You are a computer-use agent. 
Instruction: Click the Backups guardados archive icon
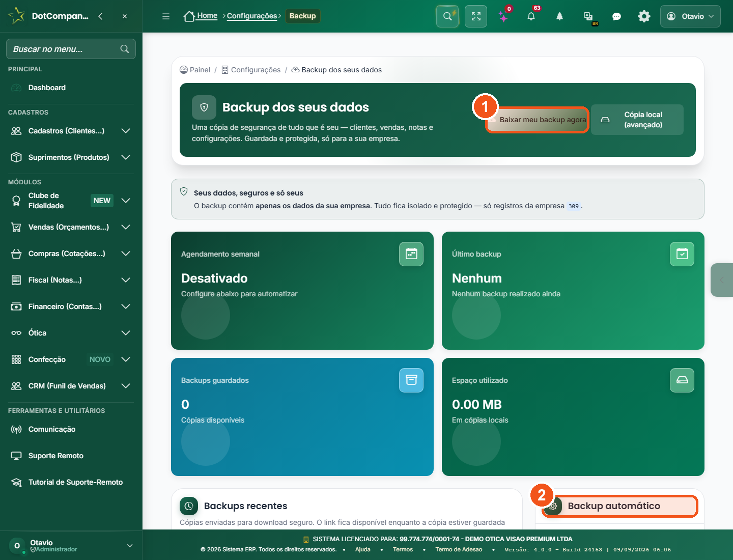411,380
